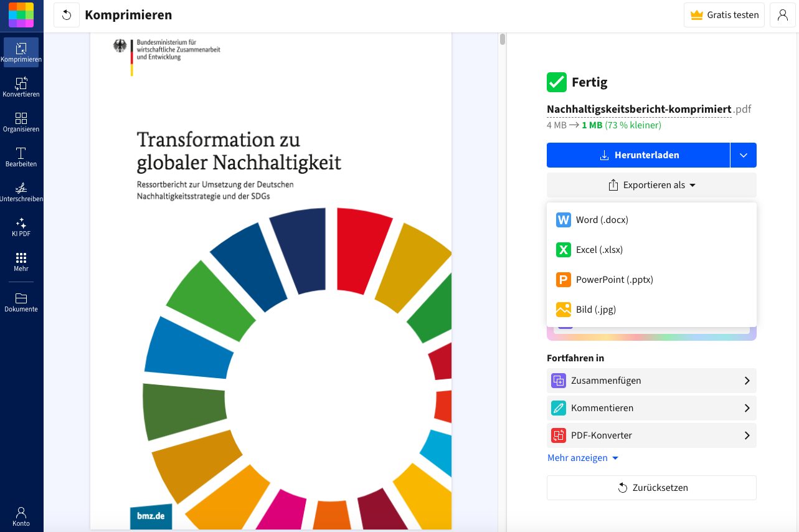Viewport: 799px width, 532px height.
Task: Click the preview pane scrollbar thumb
Action: 503,39
